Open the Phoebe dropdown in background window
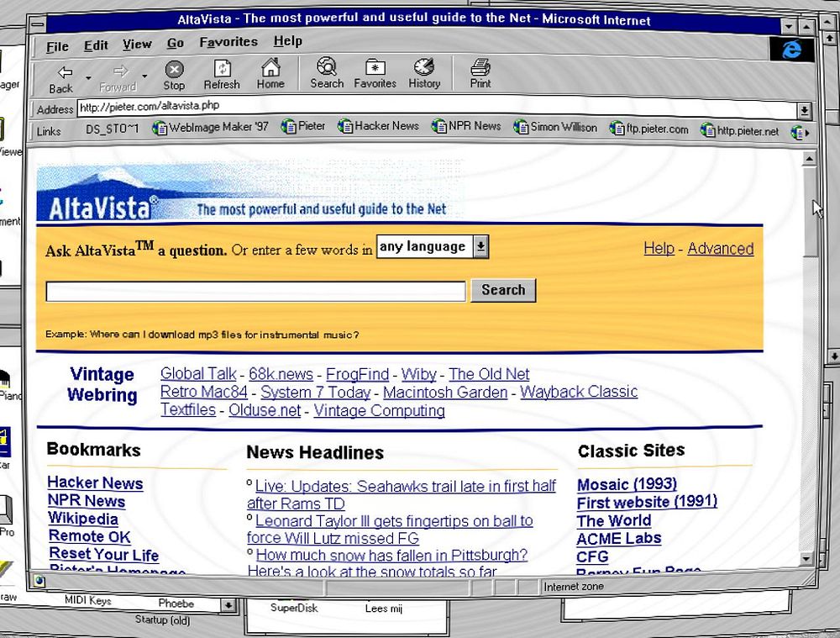 (228, 605)
